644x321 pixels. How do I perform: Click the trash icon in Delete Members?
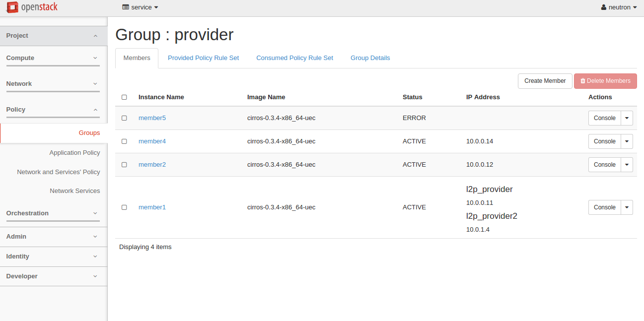[x=583, y=81]
